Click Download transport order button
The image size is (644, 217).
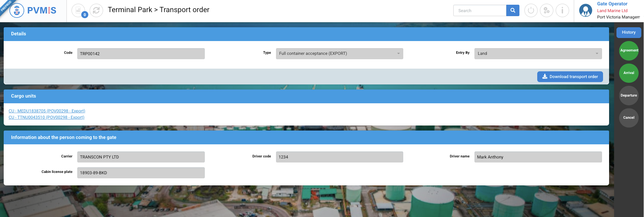[x=570, y=77]
